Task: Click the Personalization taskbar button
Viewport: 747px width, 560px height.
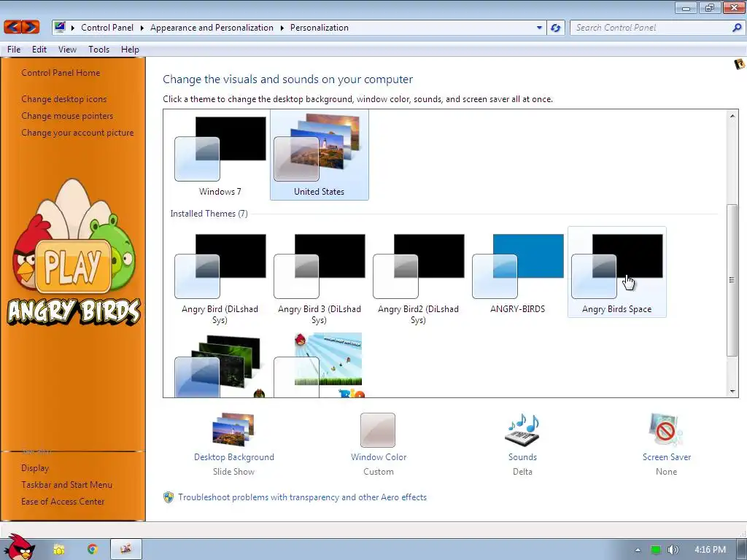Action: coord(125,550)
